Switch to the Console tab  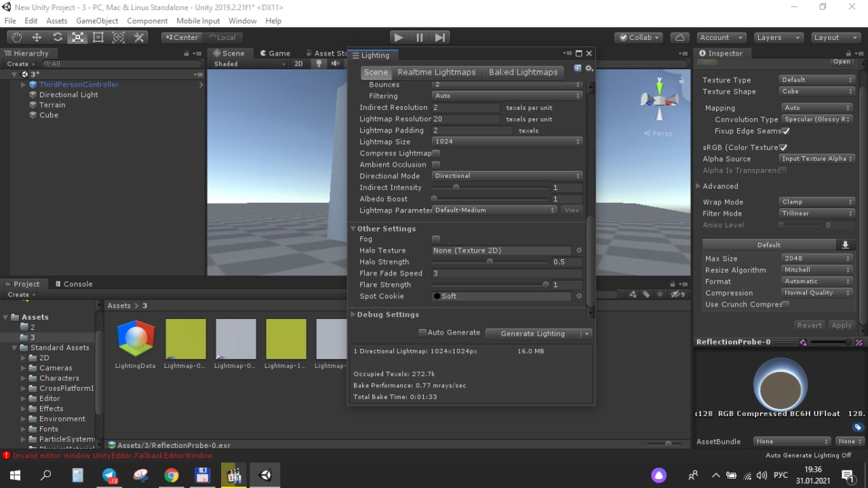[73, 284]
